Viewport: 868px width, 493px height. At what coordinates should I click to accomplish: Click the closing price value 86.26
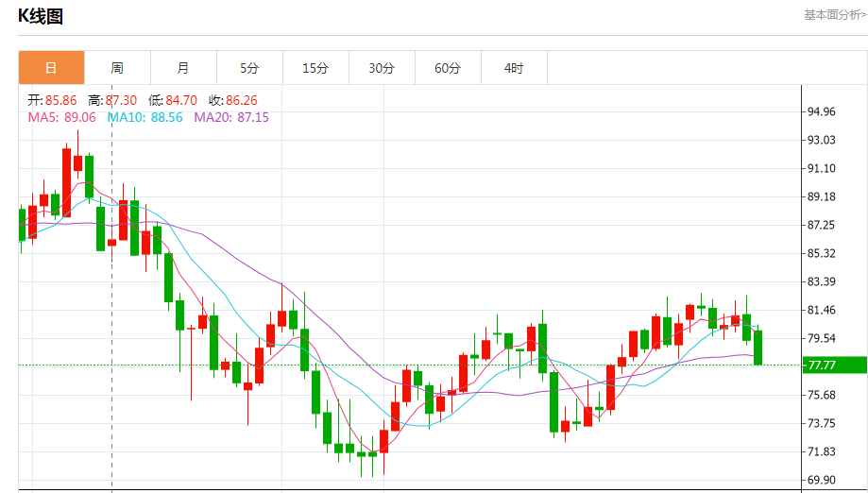241,100
